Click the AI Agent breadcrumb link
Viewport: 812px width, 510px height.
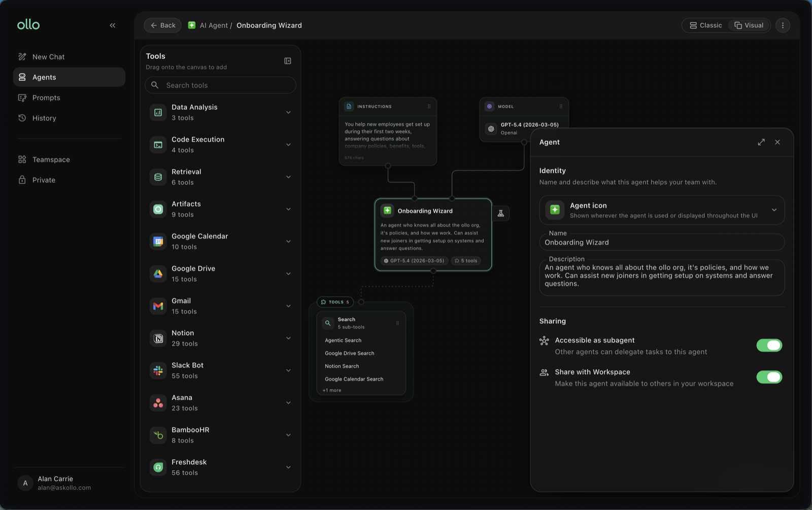[214, 25]
